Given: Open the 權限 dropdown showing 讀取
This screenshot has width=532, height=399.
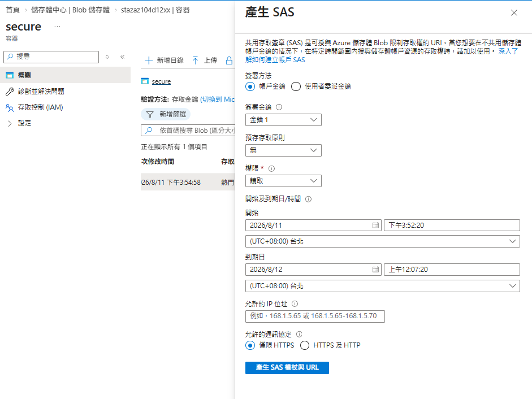Looking at the screenshot, I should [283, 181].
